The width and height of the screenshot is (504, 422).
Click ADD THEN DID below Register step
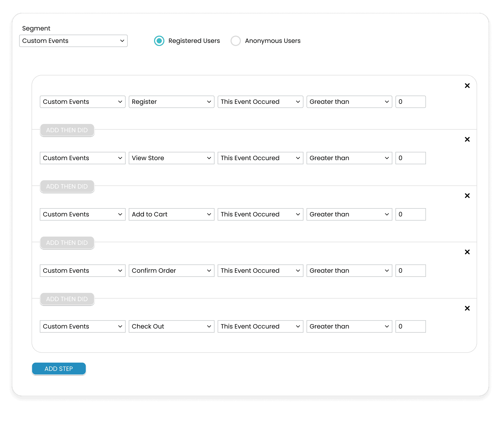tap(67, 130)
